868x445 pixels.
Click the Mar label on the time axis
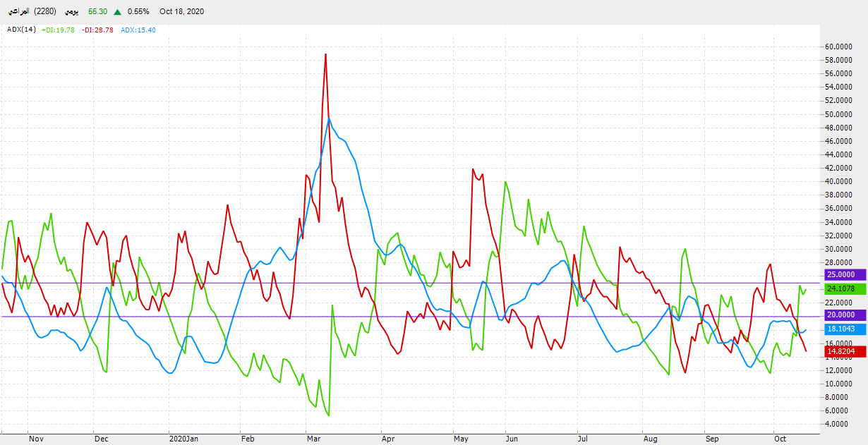tap(313, 439)
